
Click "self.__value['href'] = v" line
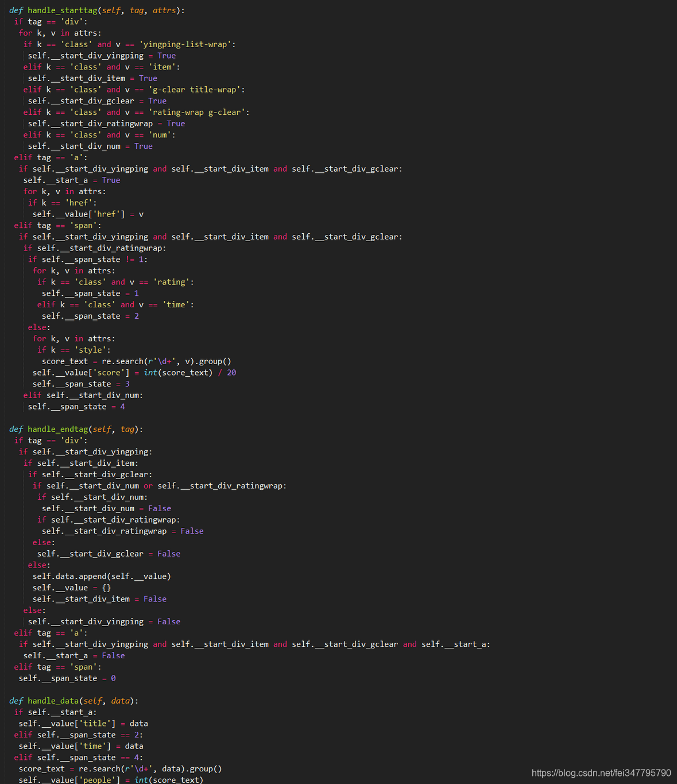(88, 214)
